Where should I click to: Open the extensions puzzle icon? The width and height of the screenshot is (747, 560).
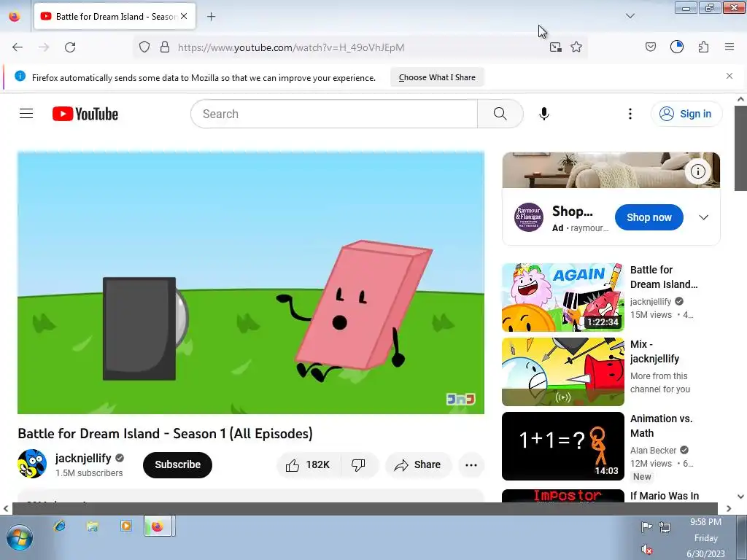pyautogui.click(x=704, y=47)
